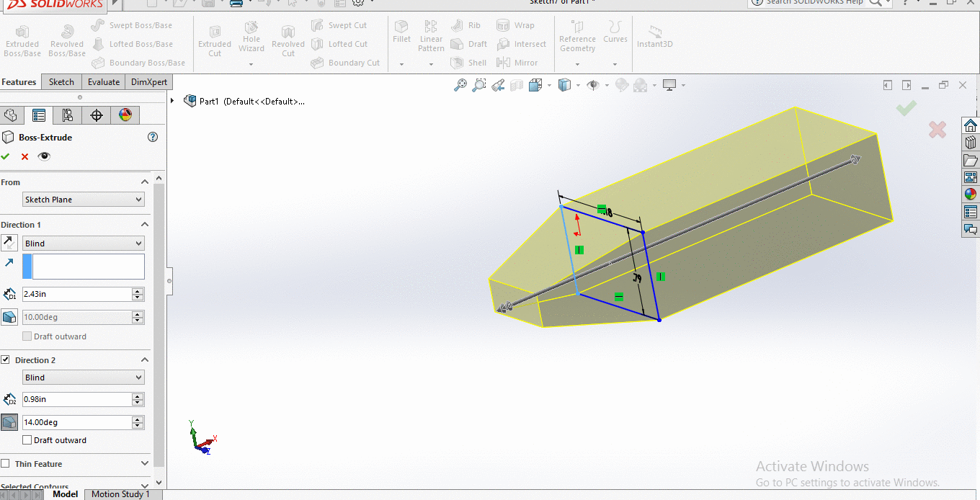Accept Boss-Extrude with the green checkmark

click(x=6, y=156)
